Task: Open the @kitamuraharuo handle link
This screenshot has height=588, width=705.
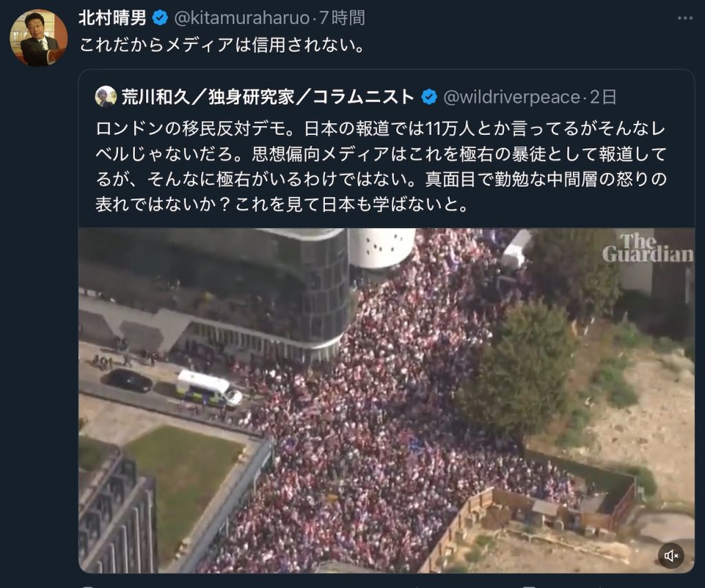Action: [242, 18]
